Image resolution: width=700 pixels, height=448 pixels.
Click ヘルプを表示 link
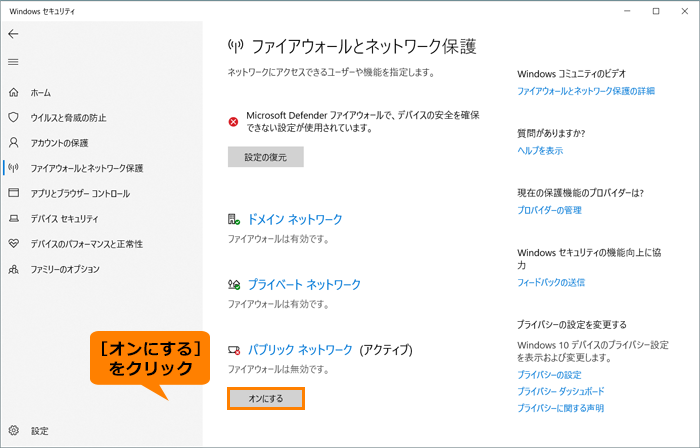pyautogui.click(x=540, y=151)
